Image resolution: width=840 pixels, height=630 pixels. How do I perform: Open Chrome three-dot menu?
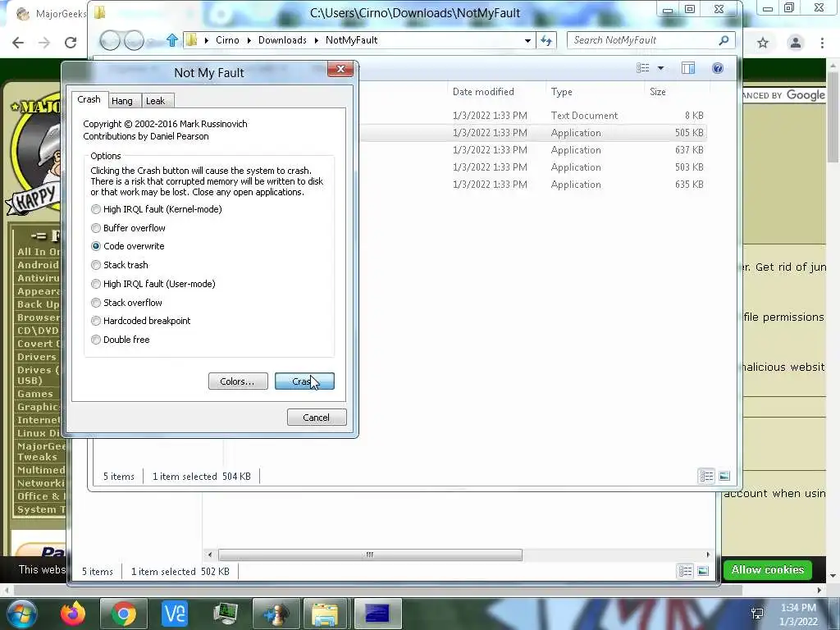tap(822, 43)
